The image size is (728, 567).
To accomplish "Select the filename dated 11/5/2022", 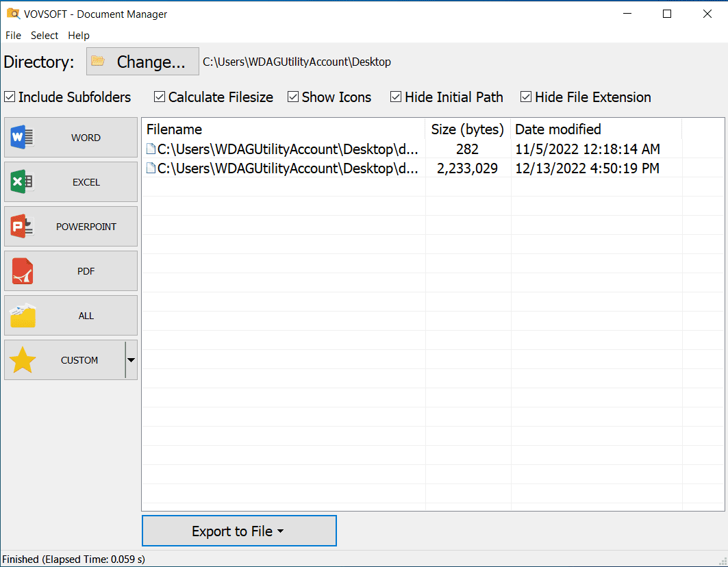I will click(x=288, y=149).
